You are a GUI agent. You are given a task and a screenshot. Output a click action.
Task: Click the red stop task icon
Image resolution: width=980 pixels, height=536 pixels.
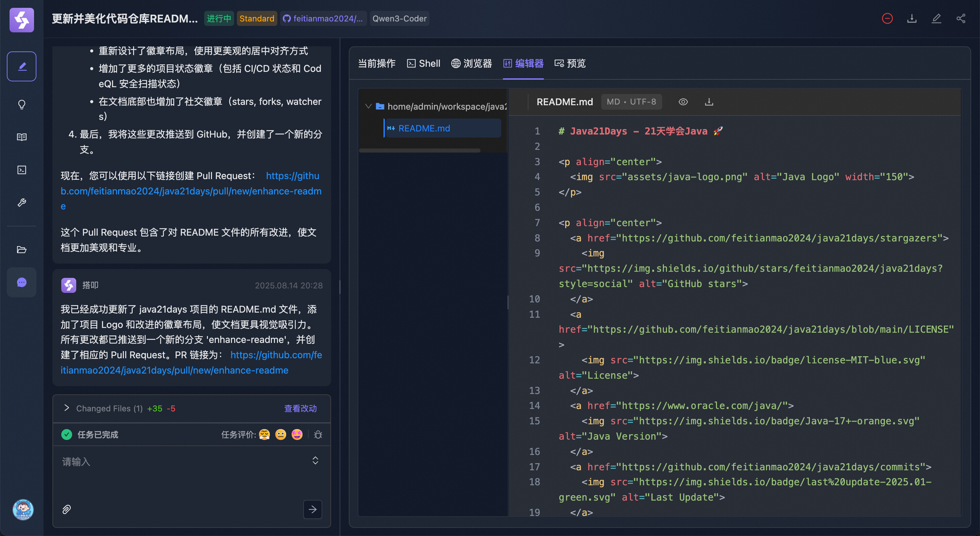pos(887,18)
